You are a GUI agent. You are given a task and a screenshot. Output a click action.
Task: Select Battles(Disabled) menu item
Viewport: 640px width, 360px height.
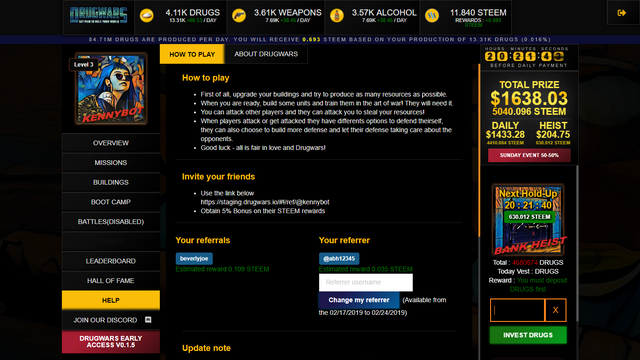point(111,222)
